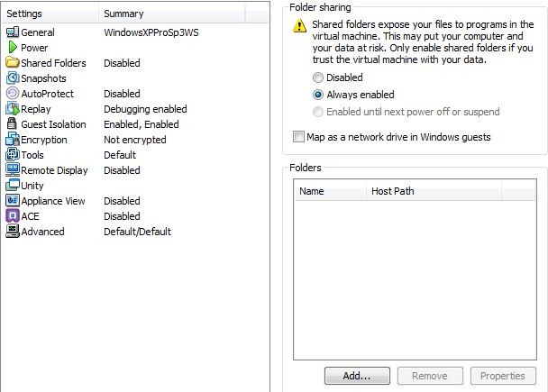
Task: Click the Tools settings icon
Action: pyautogui.click(x=13, y=154)
